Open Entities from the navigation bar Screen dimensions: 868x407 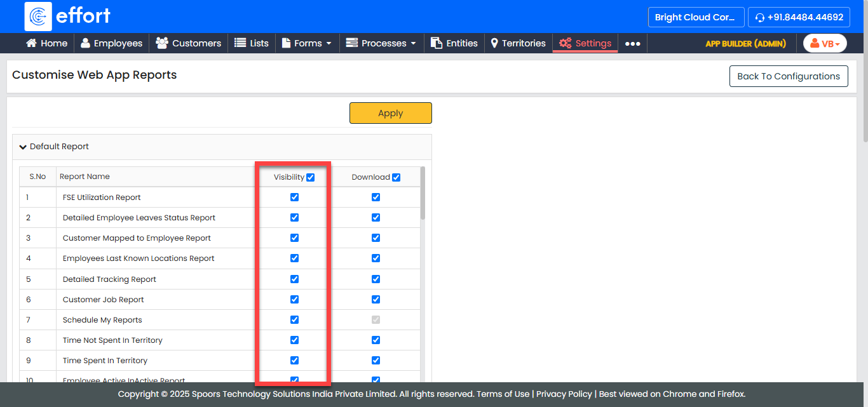(x=454, y=43)
